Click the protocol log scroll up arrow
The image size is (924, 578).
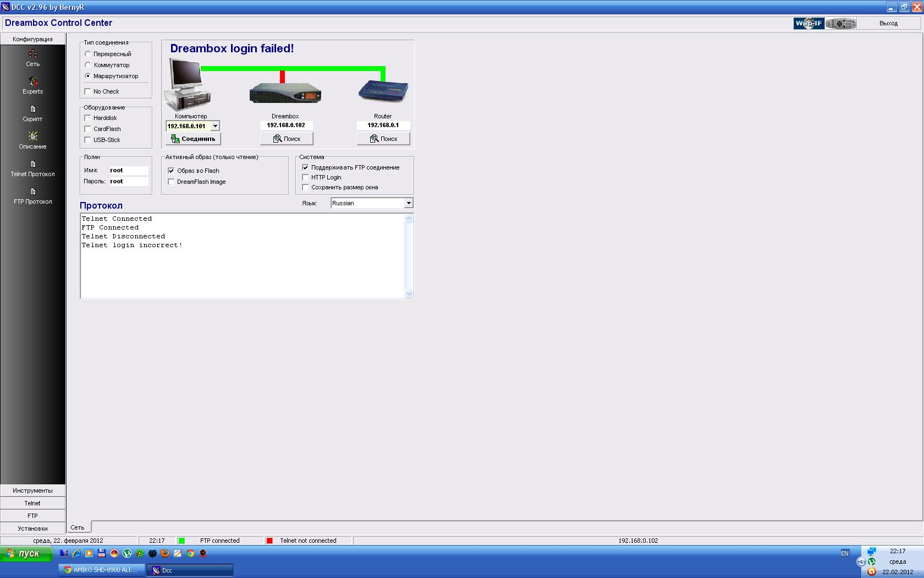409,219
